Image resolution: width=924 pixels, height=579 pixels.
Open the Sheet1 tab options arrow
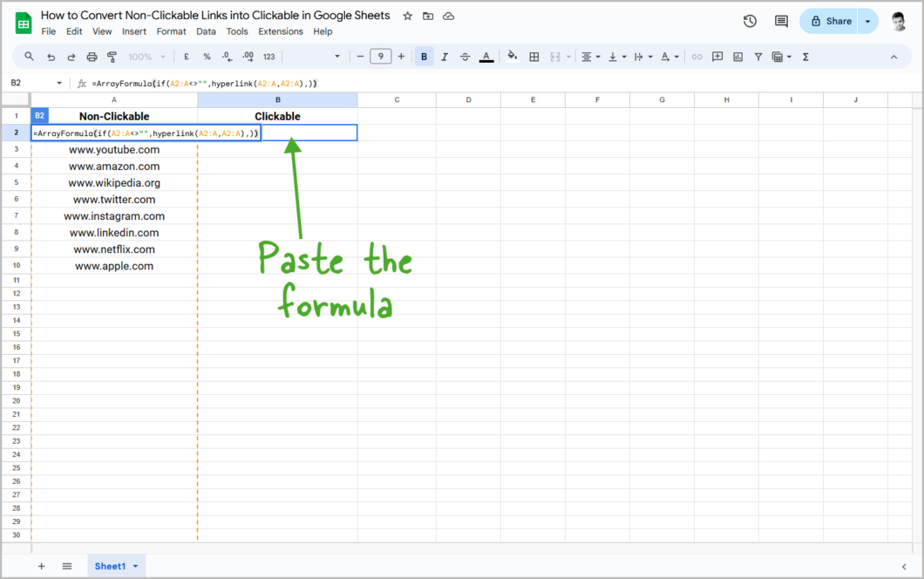click(x=135, y=566)
